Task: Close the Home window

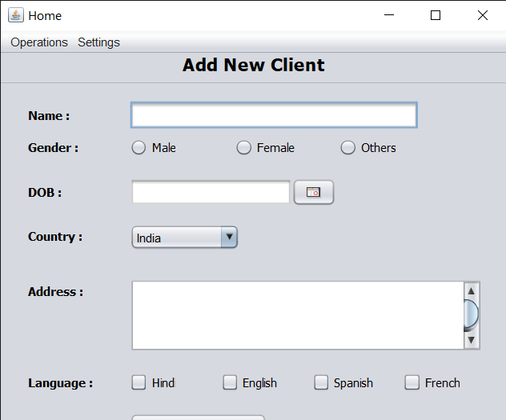Action: (483, 15)
